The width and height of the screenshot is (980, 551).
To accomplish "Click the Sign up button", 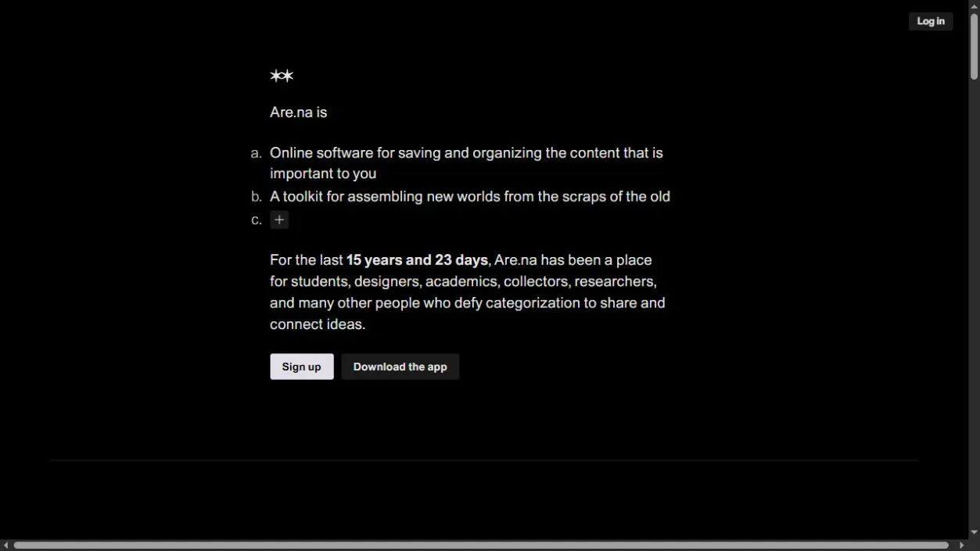I will (302, 367).
